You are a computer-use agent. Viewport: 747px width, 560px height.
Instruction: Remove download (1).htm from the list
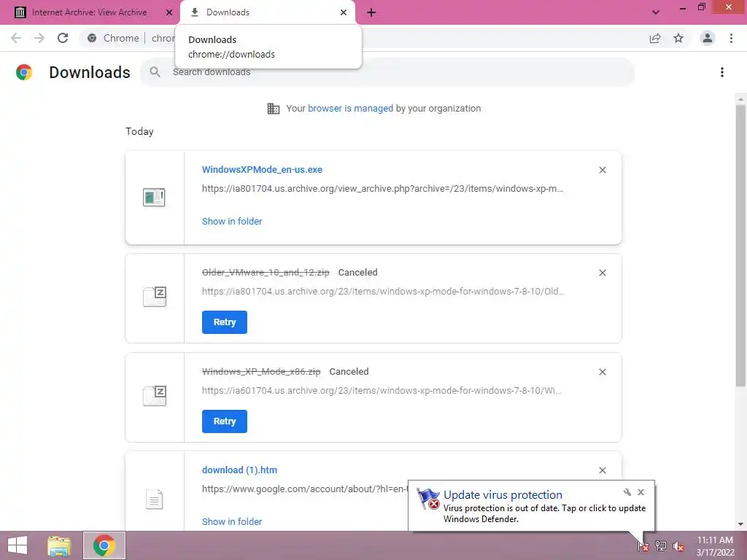602,470
